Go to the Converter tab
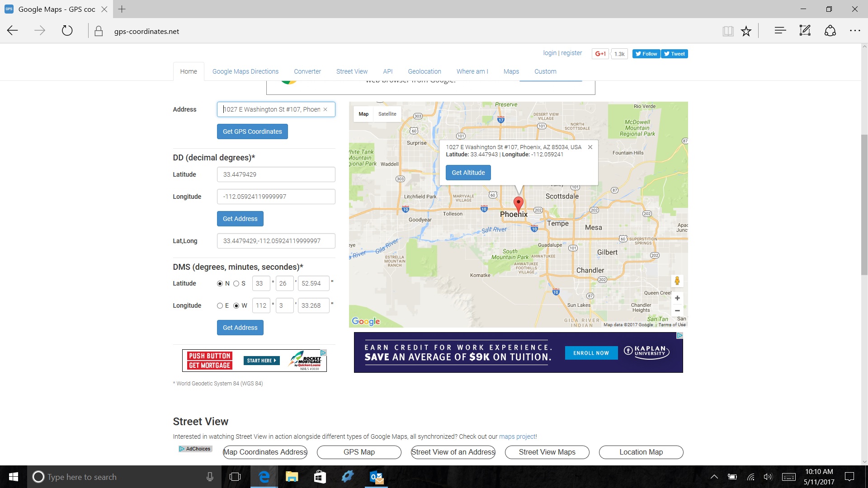 307,71
